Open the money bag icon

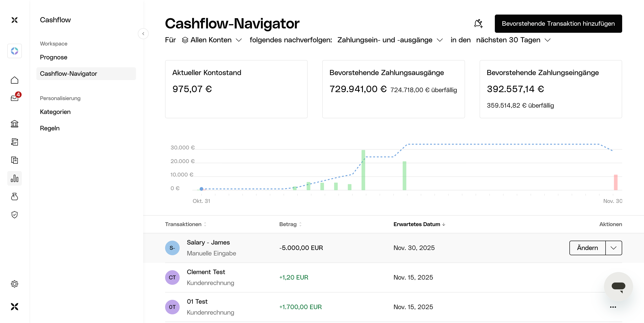(x=15, y=197)
